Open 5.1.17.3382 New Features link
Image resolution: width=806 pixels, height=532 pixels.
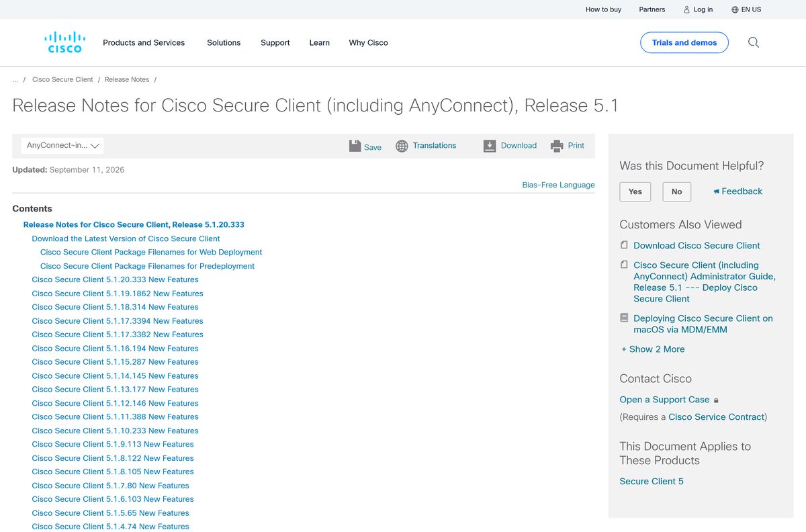118,335
